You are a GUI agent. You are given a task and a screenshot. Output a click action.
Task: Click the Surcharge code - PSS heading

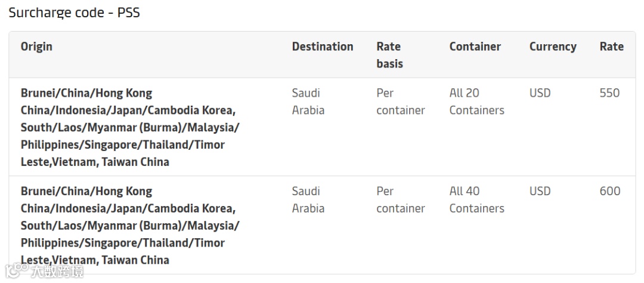pos(75,13)
